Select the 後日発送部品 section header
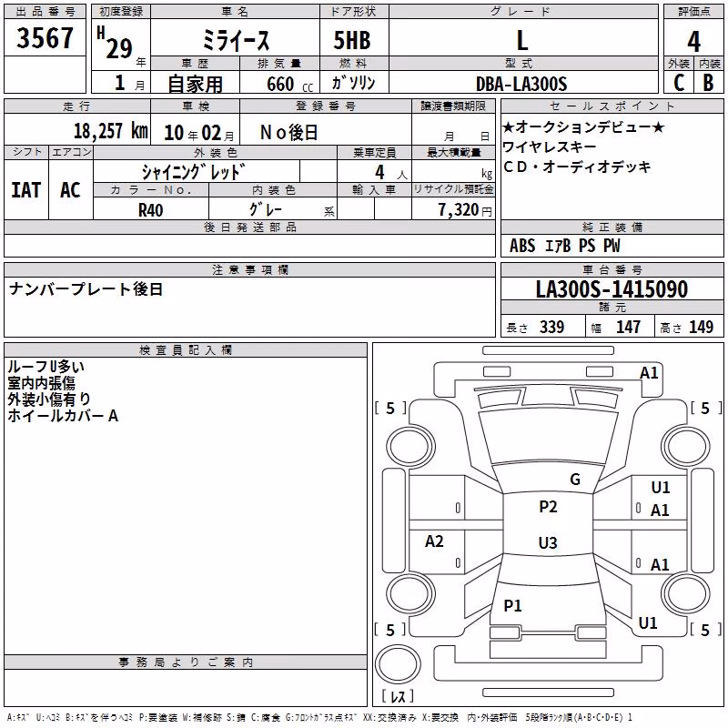 click(249, 227)
